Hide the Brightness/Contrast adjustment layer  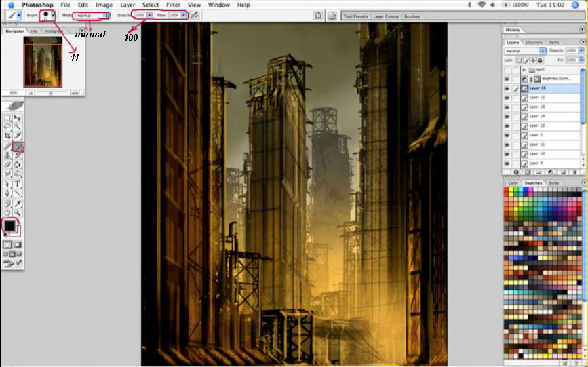click(x=507, y=79)
